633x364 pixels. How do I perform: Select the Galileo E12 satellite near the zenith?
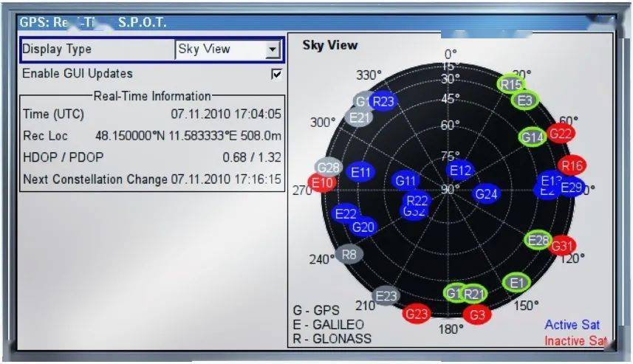click(460, 171)
